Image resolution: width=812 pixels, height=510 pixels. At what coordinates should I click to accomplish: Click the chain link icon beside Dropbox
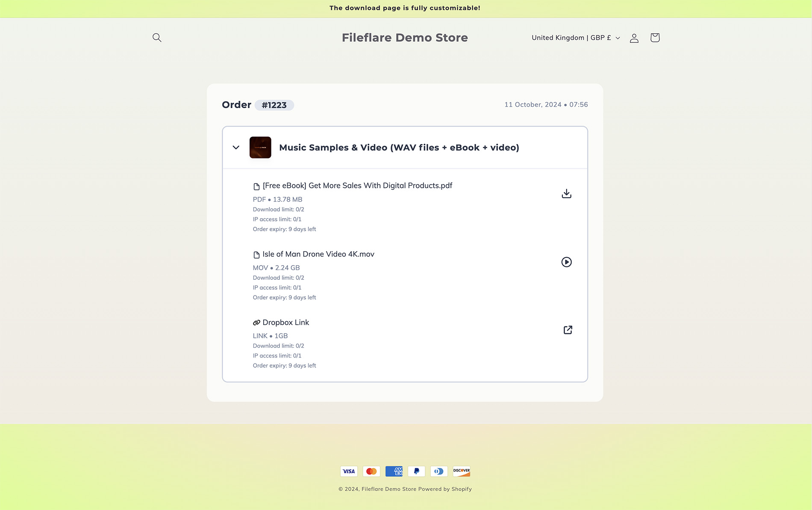click(256, 322)
